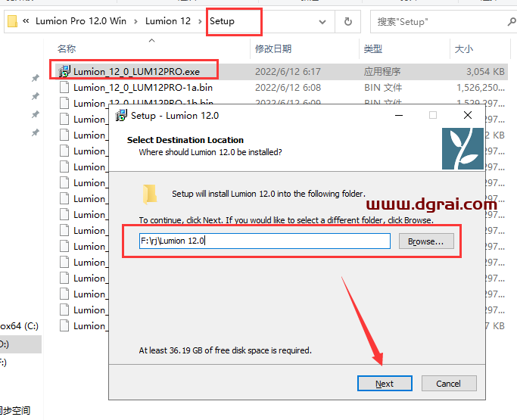Expand arrow after Lumion Pro 12.0 Win
This screenshot has height=420, width=517.
pos(135,22)
